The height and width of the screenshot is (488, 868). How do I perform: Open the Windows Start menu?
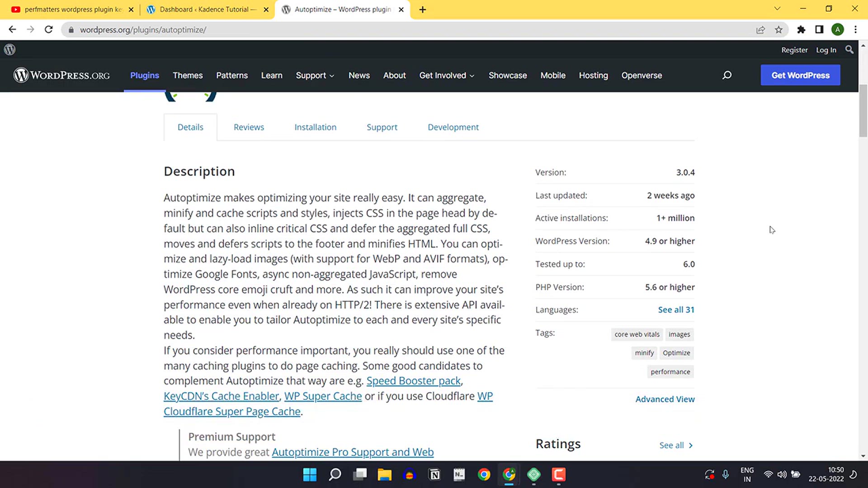[x=310, y=474]
